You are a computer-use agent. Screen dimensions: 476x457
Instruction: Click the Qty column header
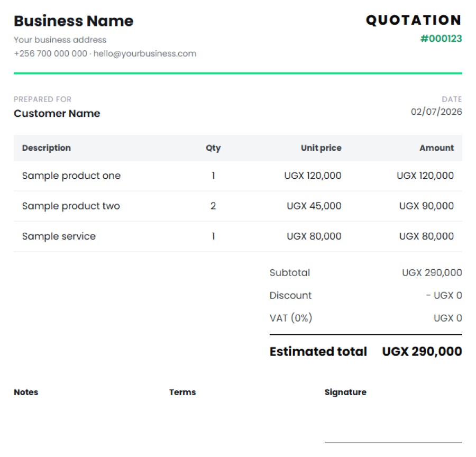(x=213, y=148)
